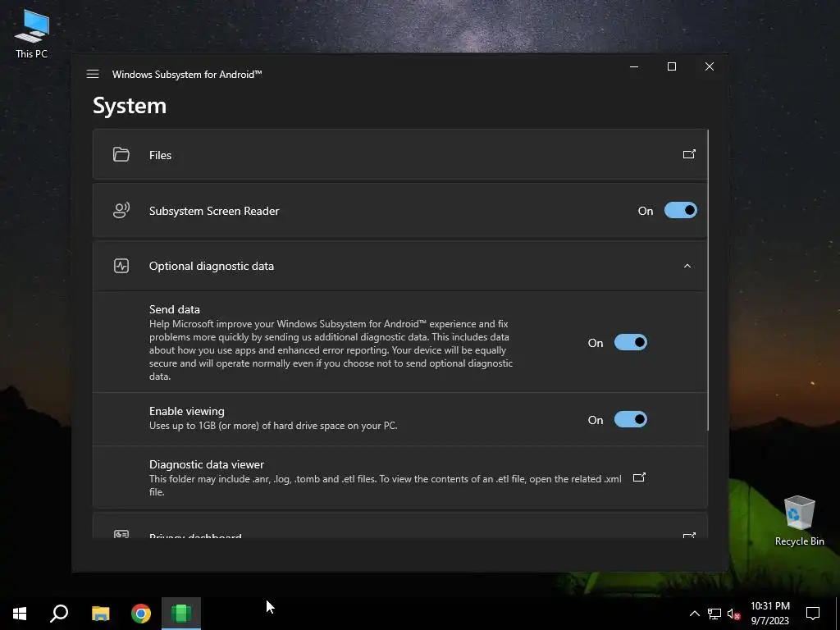Open the Windows Start menu
This screenshot has height=630, width=840.
pos(20,614)
